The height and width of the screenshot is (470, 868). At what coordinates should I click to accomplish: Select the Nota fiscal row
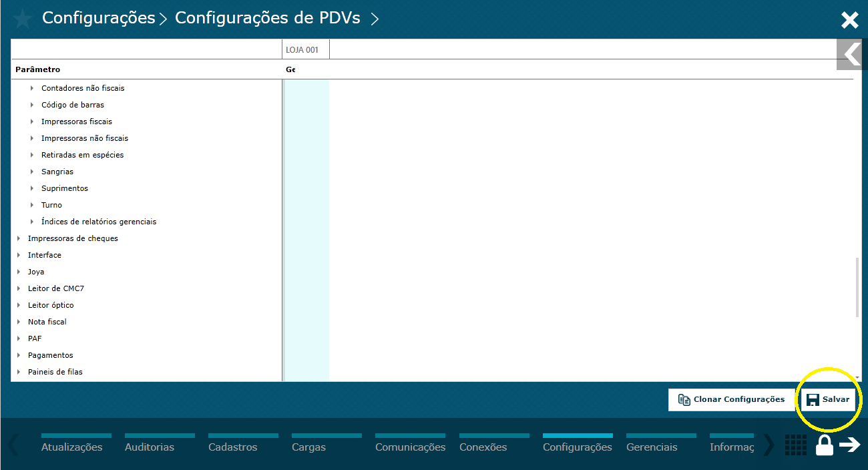(x=147, y=322)
